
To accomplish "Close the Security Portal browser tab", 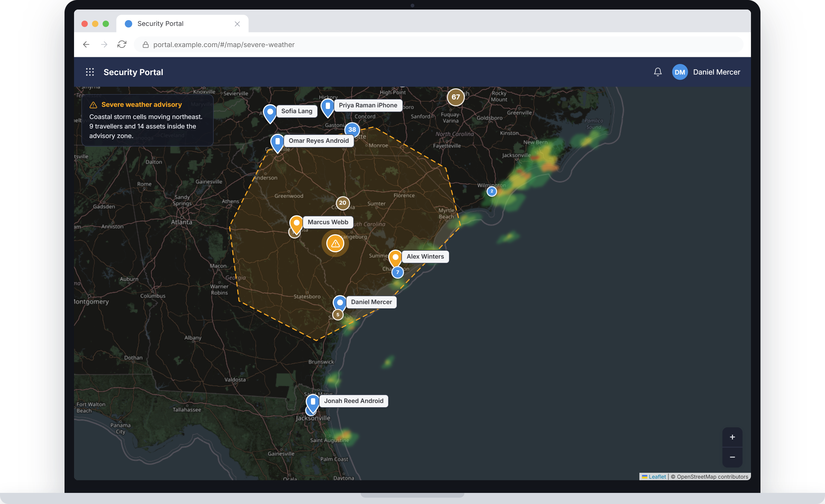I will tap(237, 24).
